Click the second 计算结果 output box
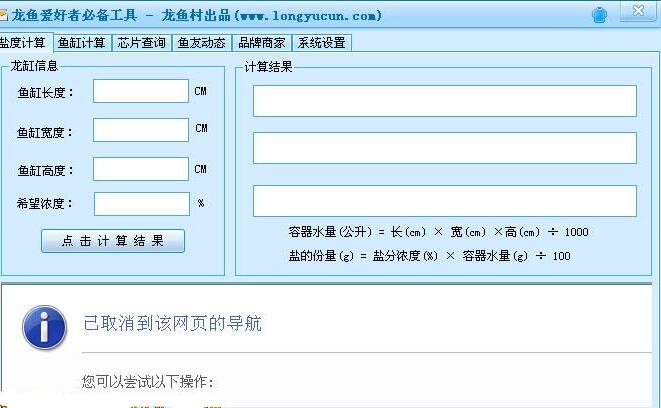The image size is (661, 408). tap(444, 148)
